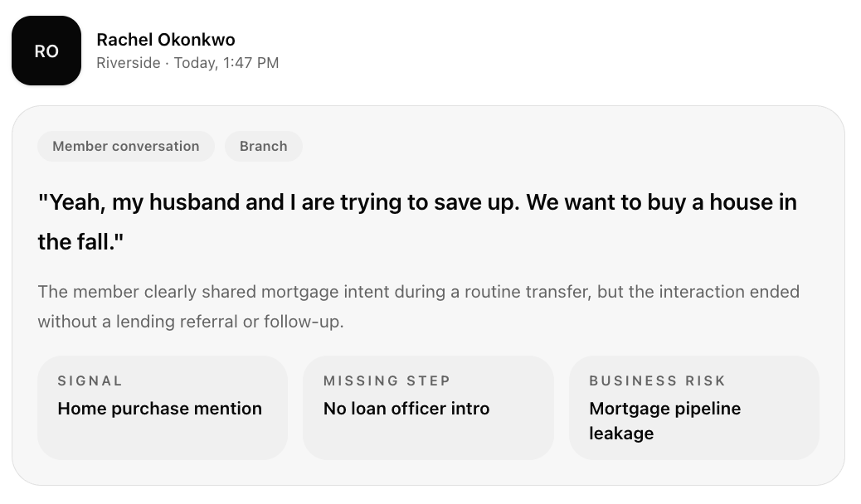Click Rachel Okonkwo's name heading
This screenshot has width=861, height=504.
click(166, 40)
